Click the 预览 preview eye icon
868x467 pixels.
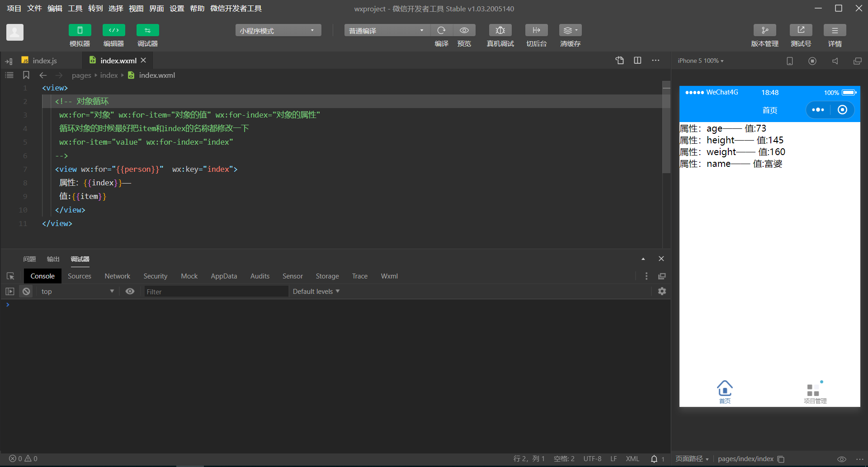click(x=464, y=30)
